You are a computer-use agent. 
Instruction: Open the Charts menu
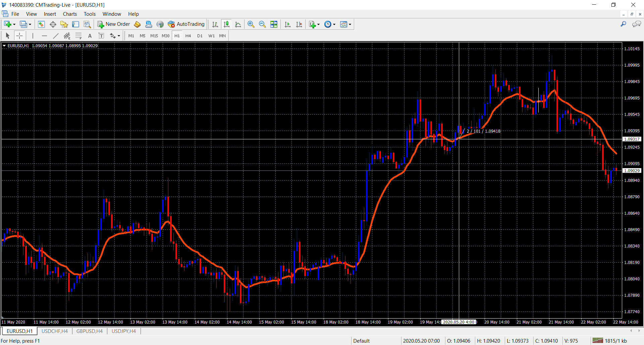(70, 14)
